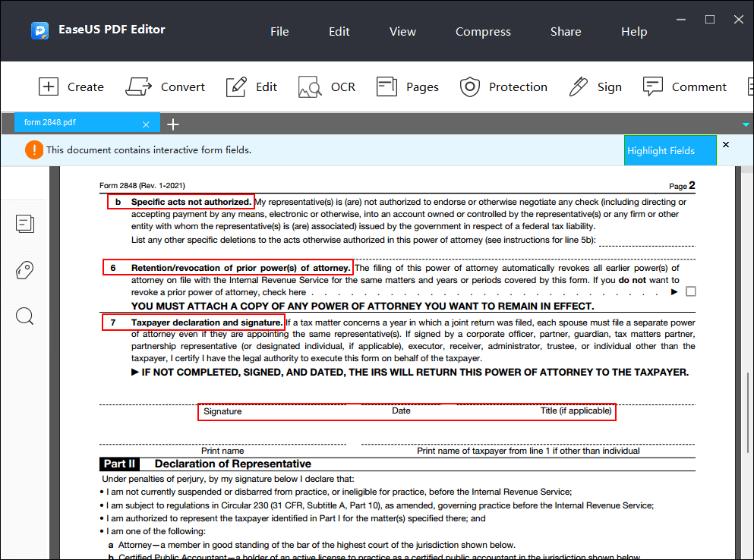Click the Comment toolbar label
This screenshot has height=560, width=754.
coord(699,87)
